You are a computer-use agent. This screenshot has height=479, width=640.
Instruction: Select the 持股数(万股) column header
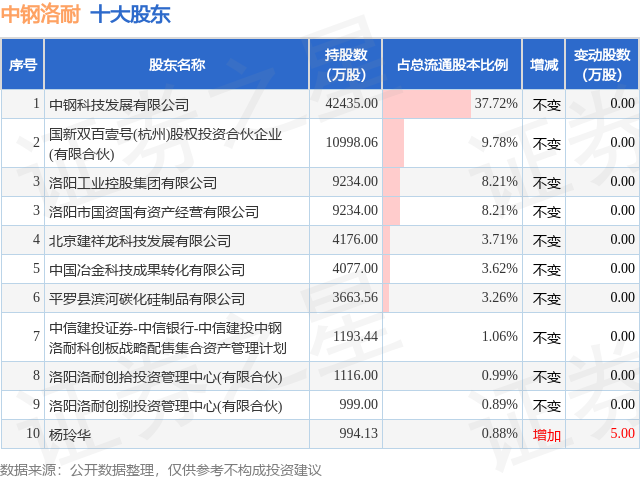346,64
